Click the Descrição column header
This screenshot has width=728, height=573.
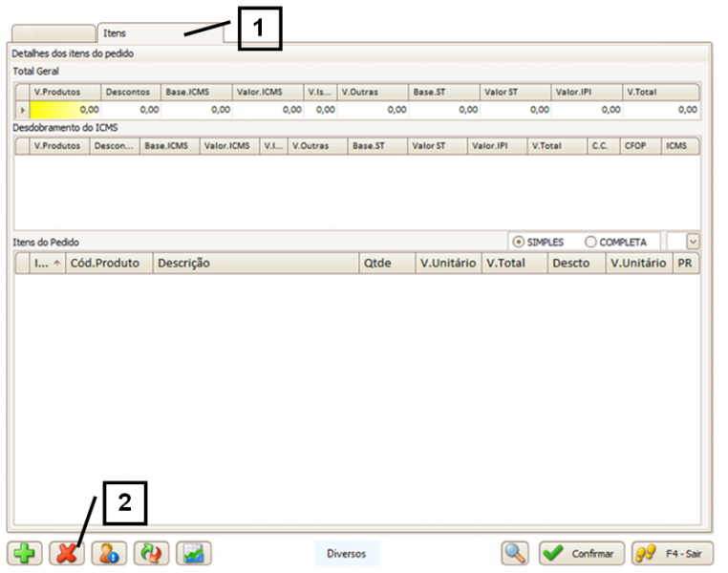(254, 264)
